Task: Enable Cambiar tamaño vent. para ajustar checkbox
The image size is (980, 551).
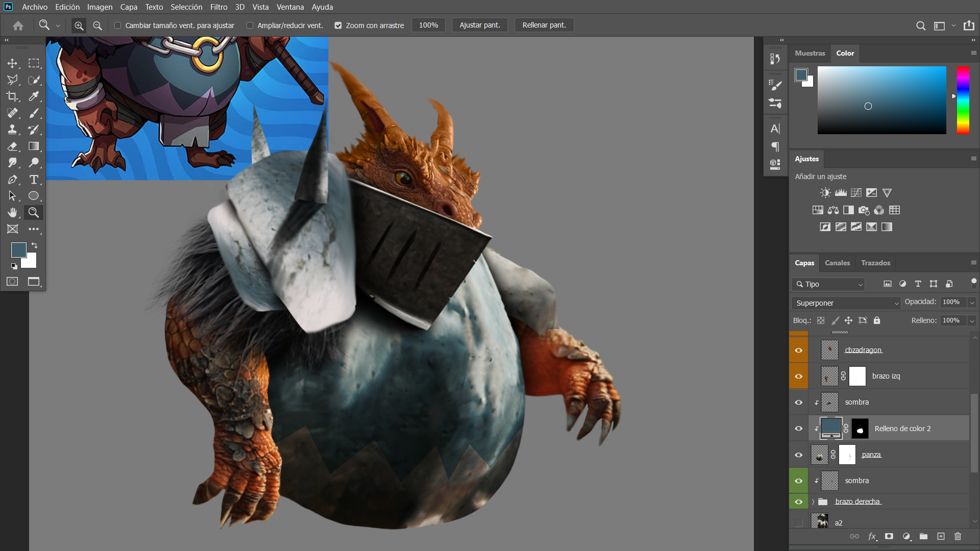Action: [x=117, y=26]
